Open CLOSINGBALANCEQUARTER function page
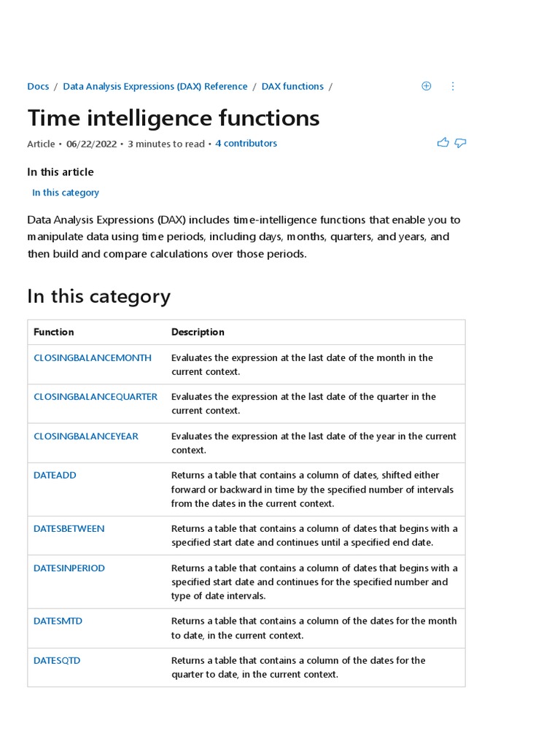 pyautogui.click(x=96, y=397)
